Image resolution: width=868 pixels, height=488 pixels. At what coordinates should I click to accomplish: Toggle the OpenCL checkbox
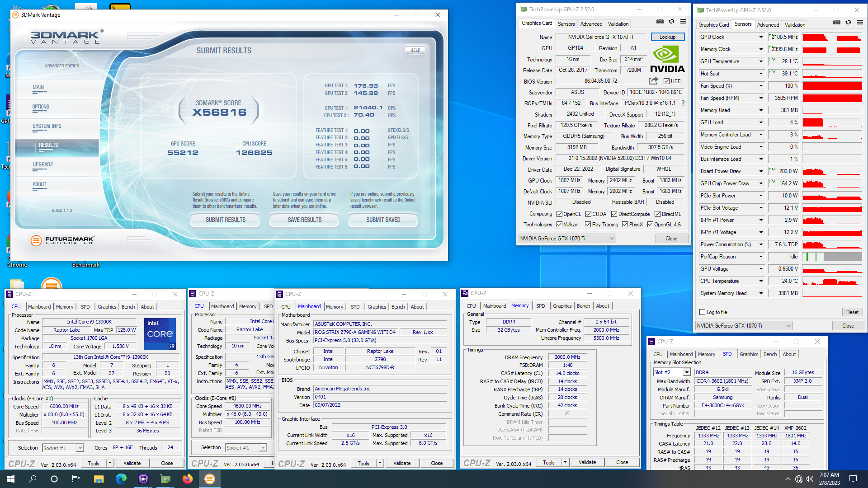559,214
